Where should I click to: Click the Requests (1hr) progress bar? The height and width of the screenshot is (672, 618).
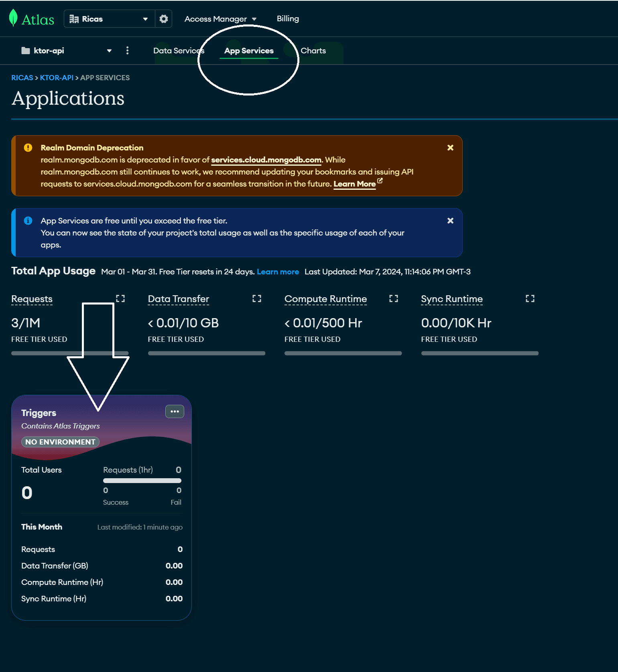click(142, 480)
